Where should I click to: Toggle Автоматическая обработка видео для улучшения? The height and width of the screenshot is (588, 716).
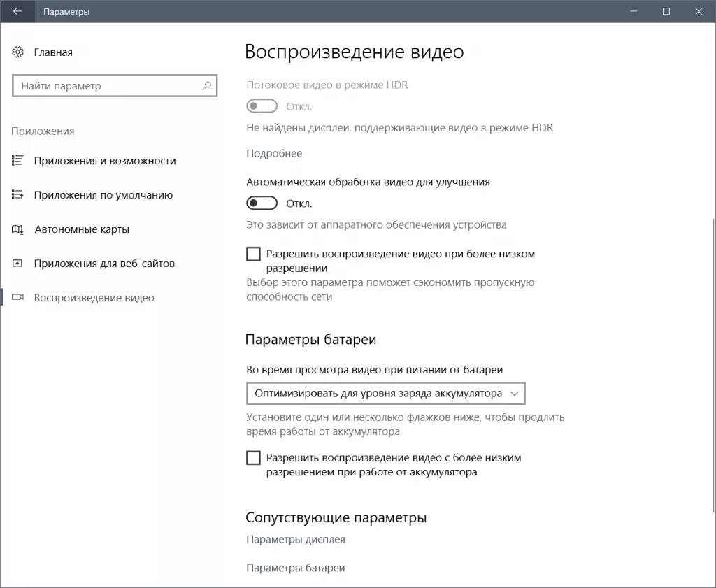(x=262, y=203)
